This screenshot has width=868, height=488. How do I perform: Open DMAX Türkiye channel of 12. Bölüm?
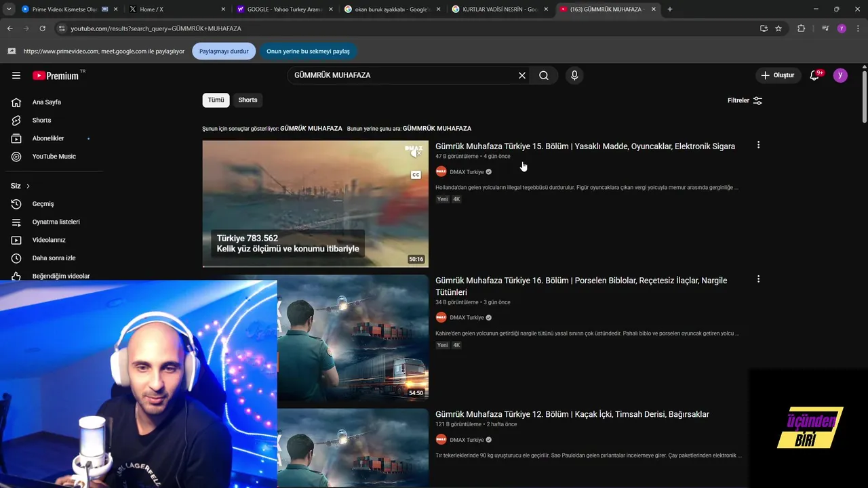(x=467, y=440)
